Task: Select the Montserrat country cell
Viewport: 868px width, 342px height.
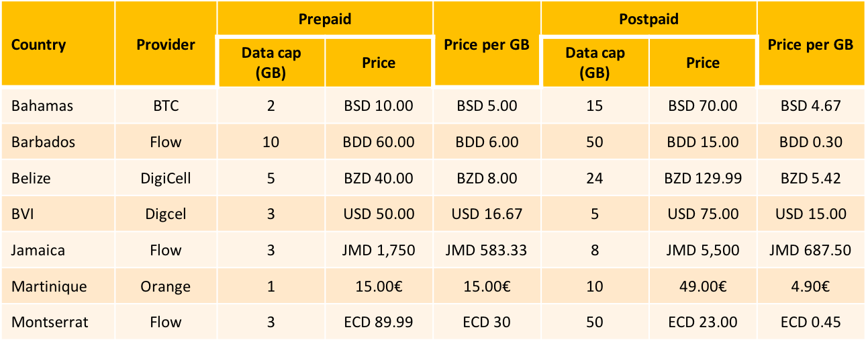Action: [x=50, y=322]
